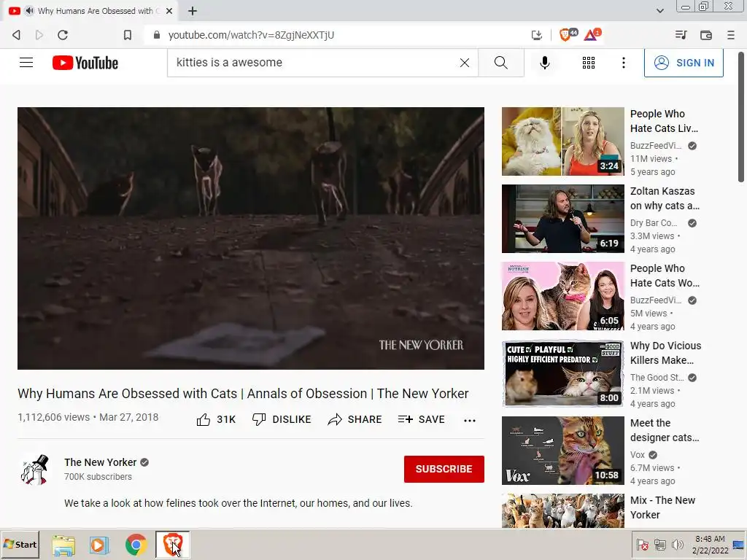Open the Why Do Vicious Killers thumbnail
Viewport: 747px width, 560px height.
pyautogui.click(x=562, y=373)
